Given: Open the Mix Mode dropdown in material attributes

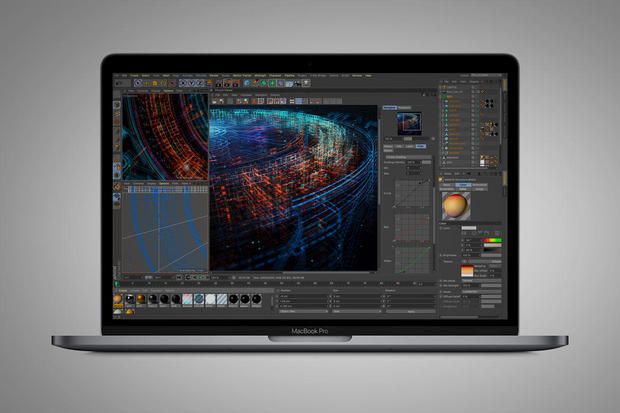Looking at the screenshot, I should pos(481,281).
